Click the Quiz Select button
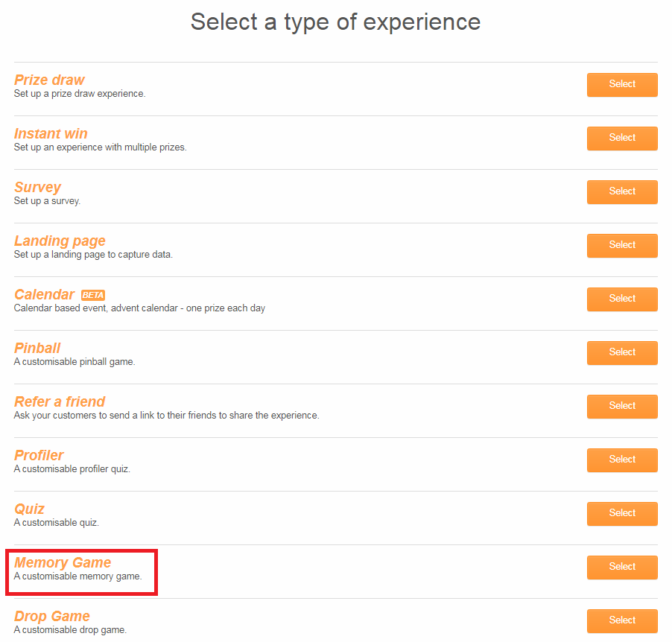 621,513
